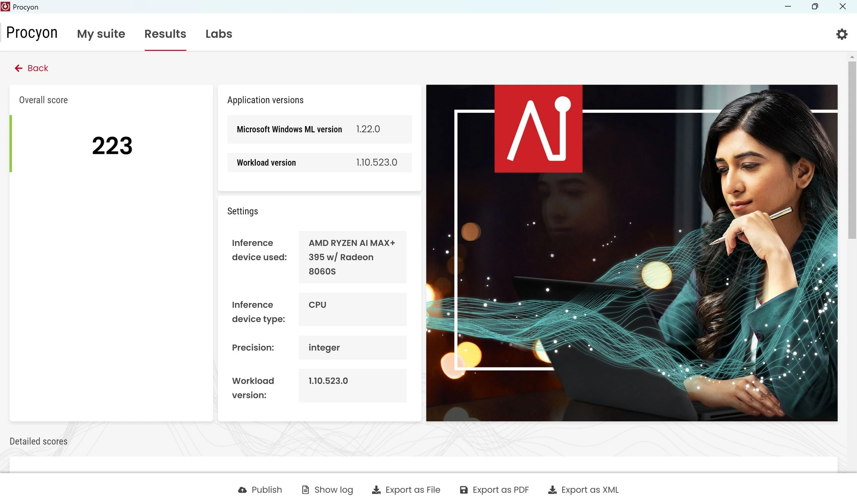The image size is (857, 504).
Task: Open settings with the gear icon
Action: (x=841, y=34)
